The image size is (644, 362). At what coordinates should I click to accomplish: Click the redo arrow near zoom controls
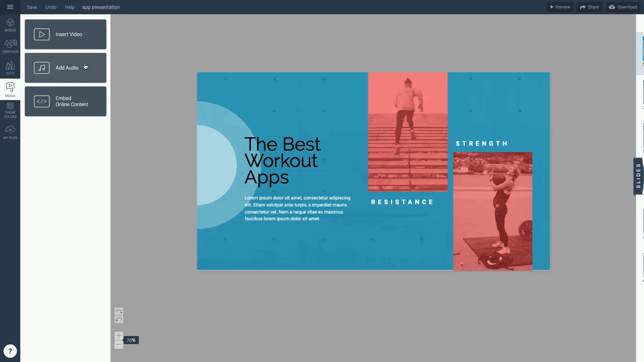(x=119, y=310)
